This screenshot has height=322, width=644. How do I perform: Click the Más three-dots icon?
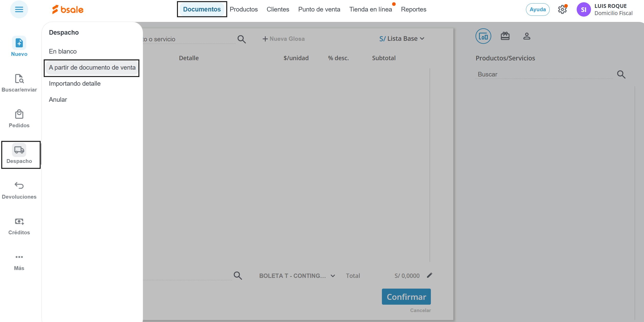[x=19, y=257]
